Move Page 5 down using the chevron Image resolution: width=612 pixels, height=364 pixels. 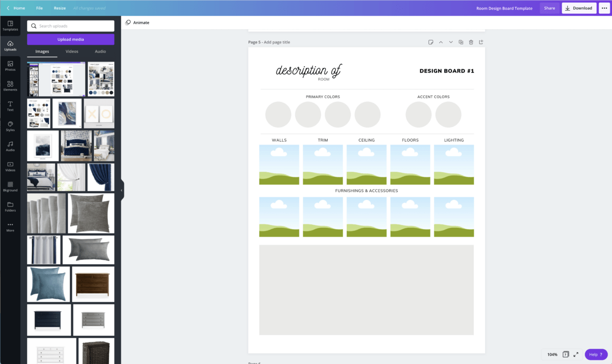click(x=451, y=42)
